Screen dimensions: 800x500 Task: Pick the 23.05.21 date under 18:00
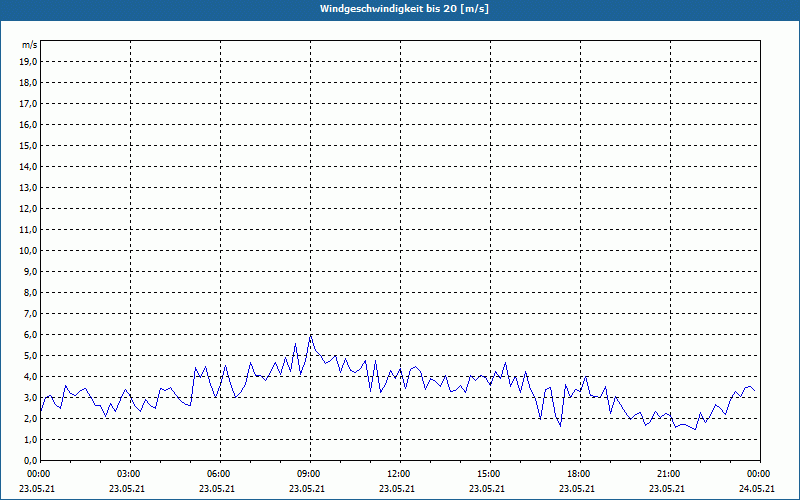click(577, 488)
